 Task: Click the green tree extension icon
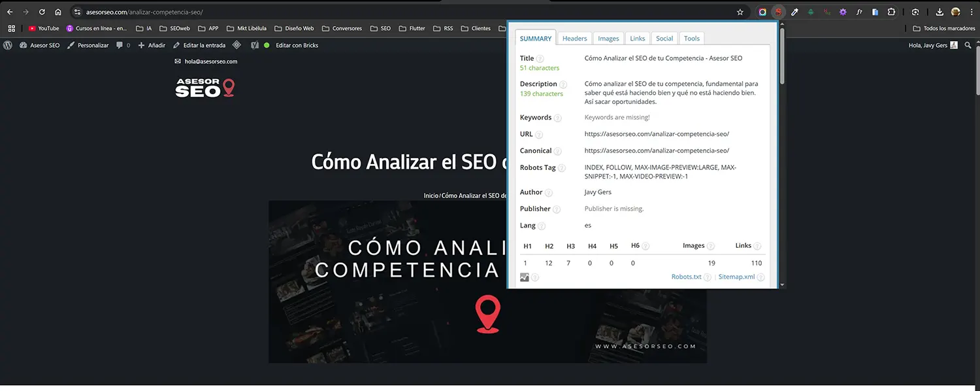coord(811,11)
